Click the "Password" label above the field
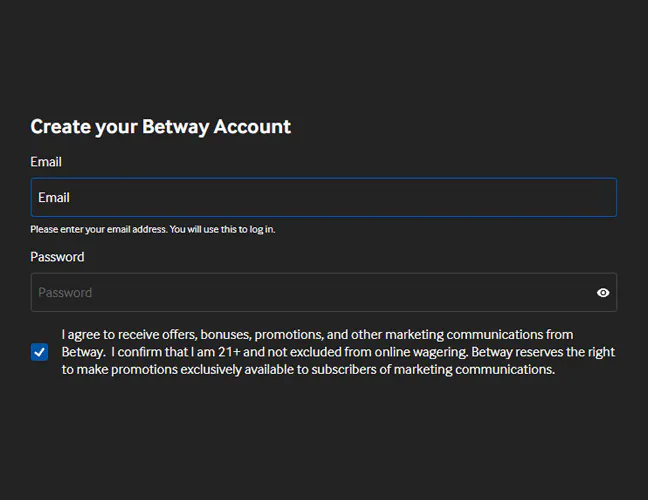Screen dimensions: 648x500 tap(57, 257)
